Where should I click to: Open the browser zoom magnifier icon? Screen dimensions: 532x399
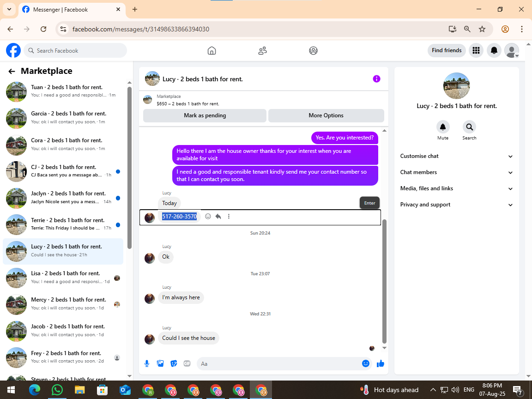tap(467, 29)
